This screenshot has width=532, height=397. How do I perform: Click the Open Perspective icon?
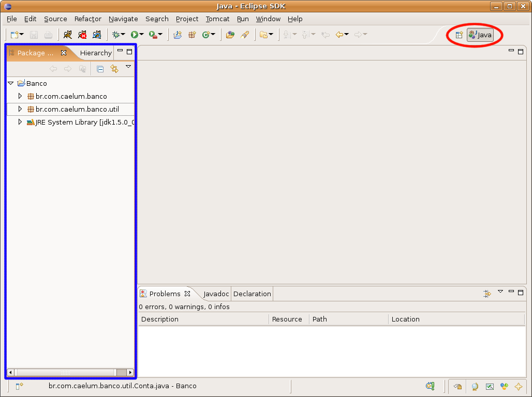click(459, 35)
